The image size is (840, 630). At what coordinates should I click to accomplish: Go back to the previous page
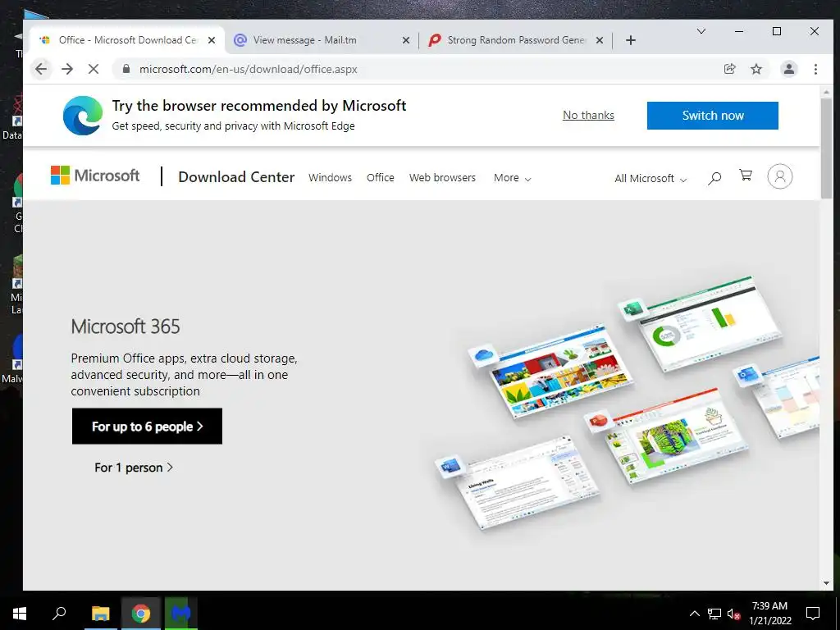click(x=41, y=69)
